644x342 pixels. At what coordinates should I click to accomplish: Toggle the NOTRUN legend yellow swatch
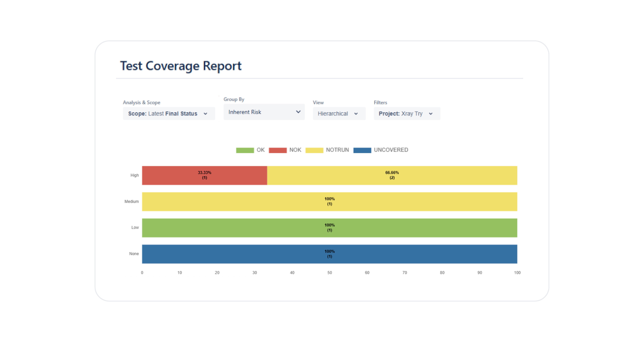(314, 150)
